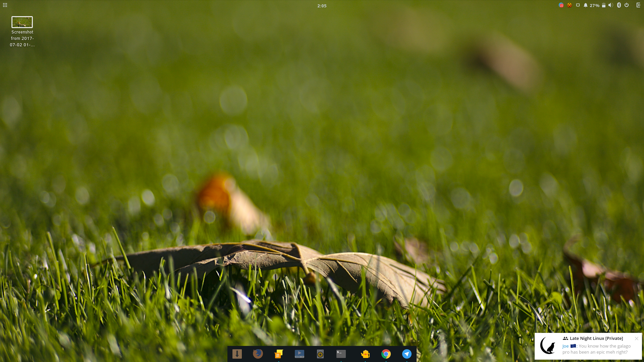Open the power session menu icon
644x362 pixels.
tap(627, 5)
